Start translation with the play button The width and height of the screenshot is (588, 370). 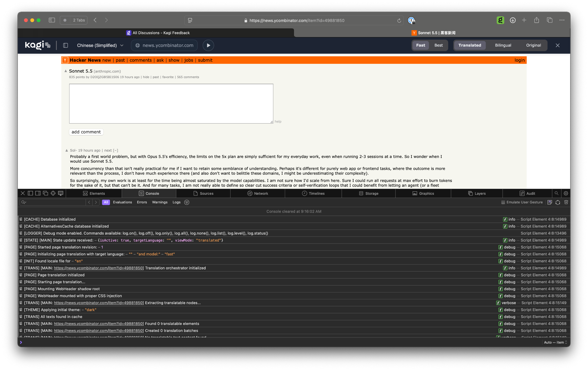208,45
